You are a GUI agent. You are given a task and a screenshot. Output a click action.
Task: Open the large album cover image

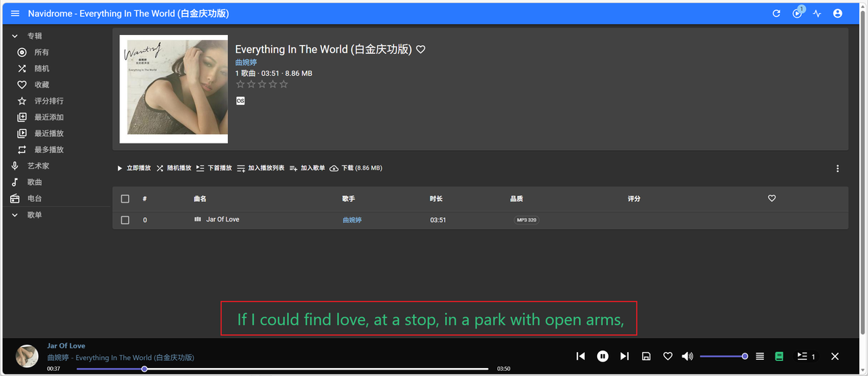[174, 89]
